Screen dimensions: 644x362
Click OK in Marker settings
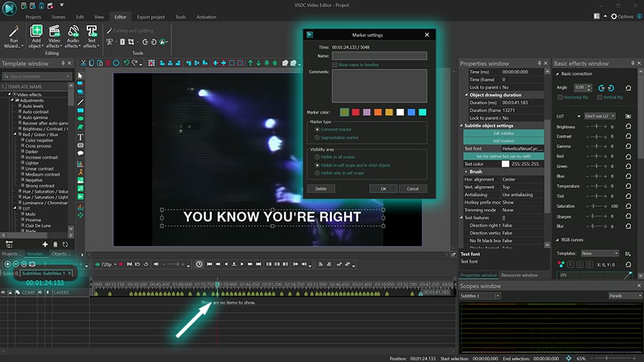(384, 189)
